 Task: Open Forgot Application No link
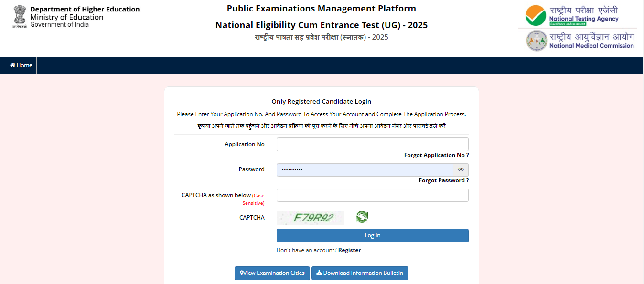point(436,155)
